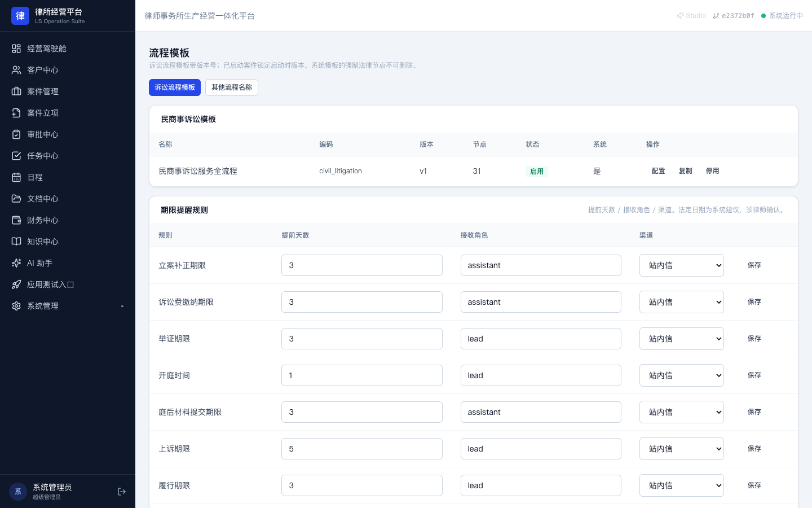Save the 履行期限 rule
This screenshot has width=812, height=508.
[x=754, y=485]
